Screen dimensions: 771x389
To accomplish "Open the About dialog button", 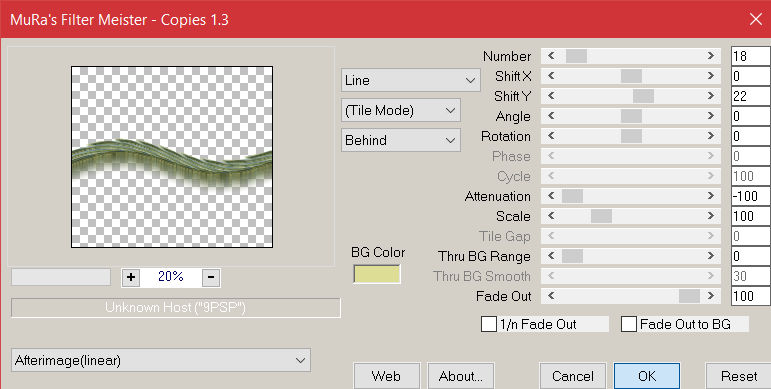I will click(461, 376).
